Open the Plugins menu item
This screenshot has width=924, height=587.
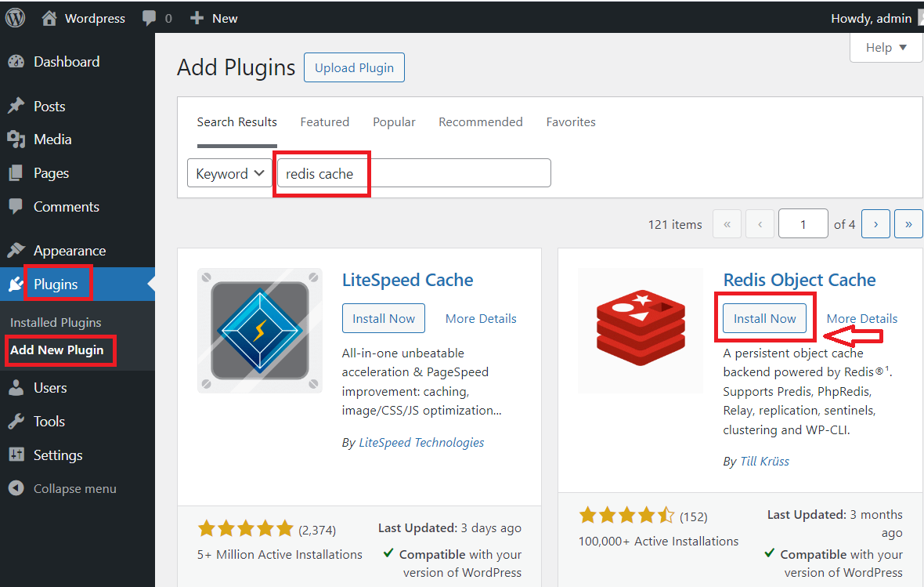tap(56, 284)
